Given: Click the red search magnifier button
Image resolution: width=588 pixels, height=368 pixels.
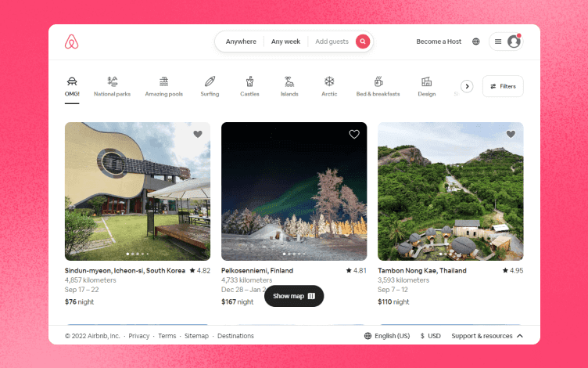Looking at the screenshot, I should coord(363,41).
